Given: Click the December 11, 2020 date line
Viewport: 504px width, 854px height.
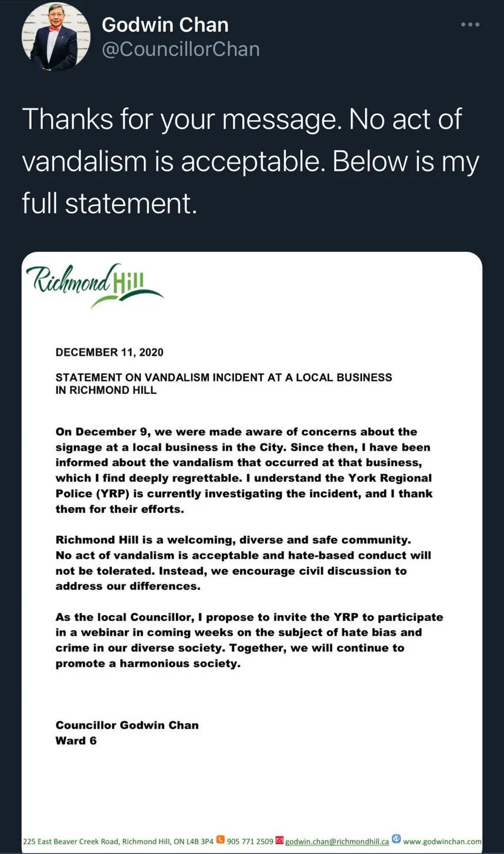Looking at the screenshot, I should (109, 352).
